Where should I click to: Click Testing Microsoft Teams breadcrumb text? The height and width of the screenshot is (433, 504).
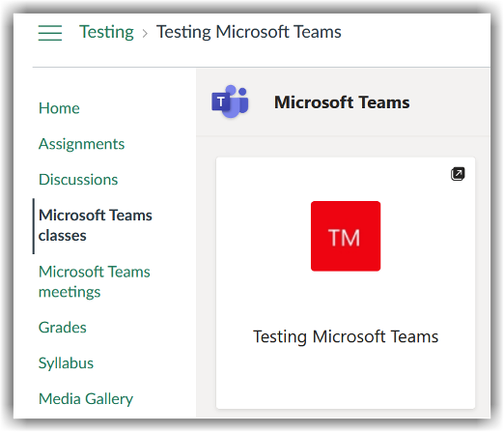(x=249, y=32)
